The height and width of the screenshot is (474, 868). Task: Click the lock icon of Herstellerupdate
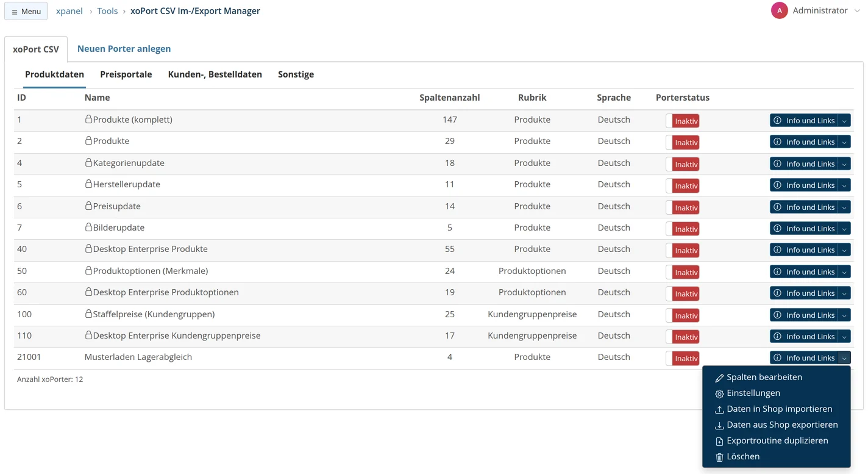pyautogui.click(x=88, y=184)
